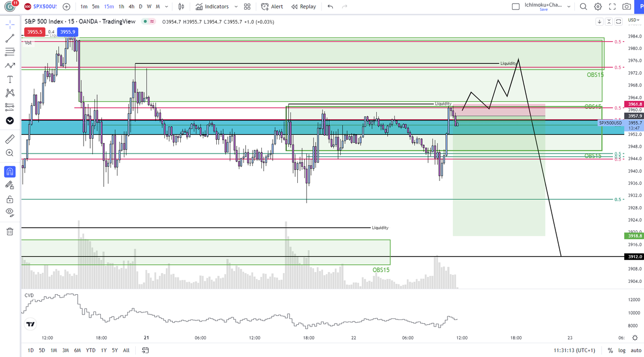Select the 3M date range
Image resolution: width=644 pixels, height=357 pixels.
coord(65,351)
